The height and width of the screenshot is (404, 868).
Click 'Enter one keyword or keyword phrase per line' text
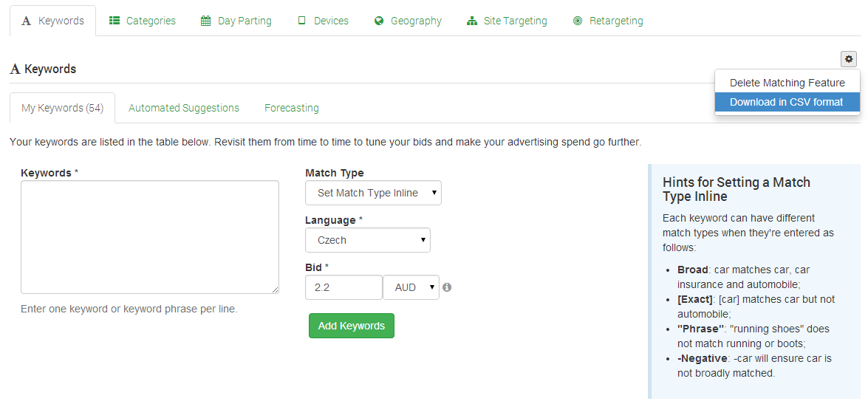tap(129, 309)
